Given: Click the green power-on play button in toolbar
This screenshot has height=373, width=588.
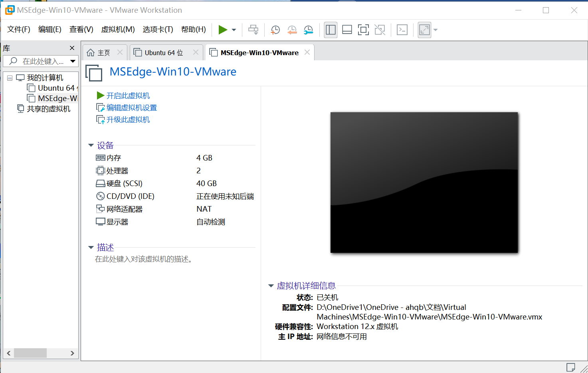Looking at the screenshot, I should click(x=223, y=30).
